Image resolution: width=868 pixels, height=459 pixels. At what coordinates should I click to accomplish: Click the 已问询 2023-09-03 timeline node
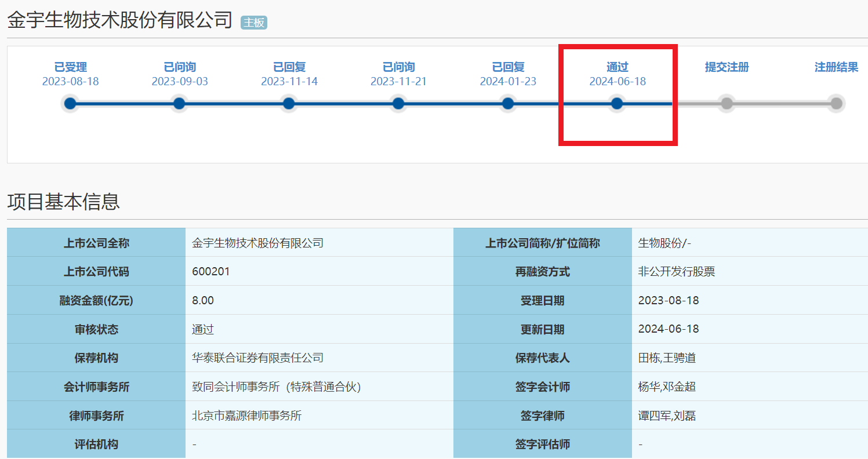pyautogui.click(x=179, y=104)
